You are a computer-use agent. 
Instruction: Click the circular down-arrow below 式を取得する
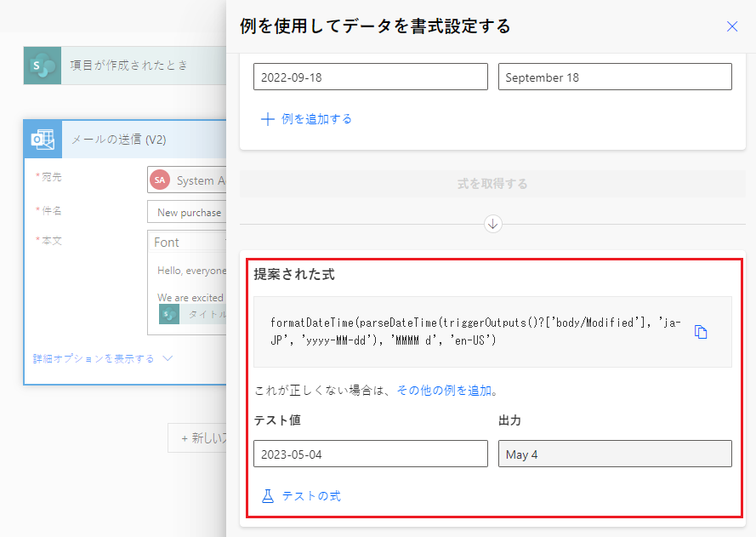pos(492,224)
